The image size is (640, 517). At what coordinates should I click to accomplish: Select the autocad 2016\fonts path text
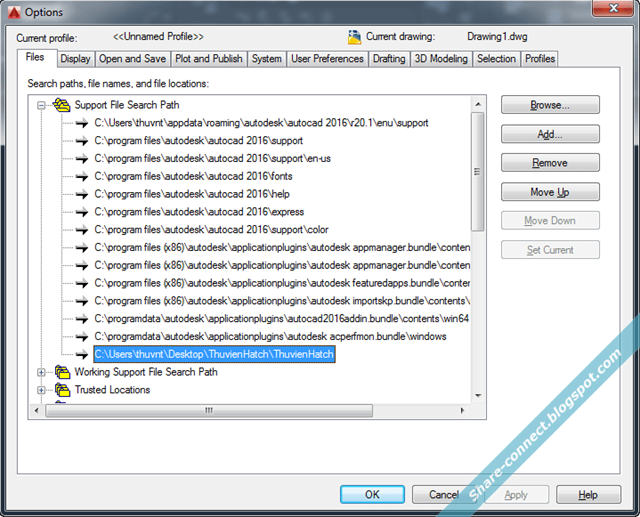pos(193,176)
